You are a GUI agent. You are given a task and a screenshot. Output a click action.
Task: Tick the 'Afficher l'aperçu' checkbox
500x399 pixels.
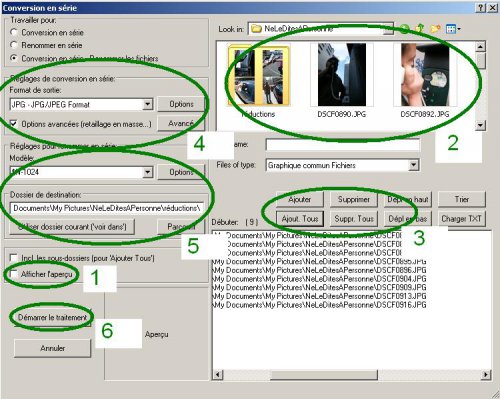coord(14,274)
